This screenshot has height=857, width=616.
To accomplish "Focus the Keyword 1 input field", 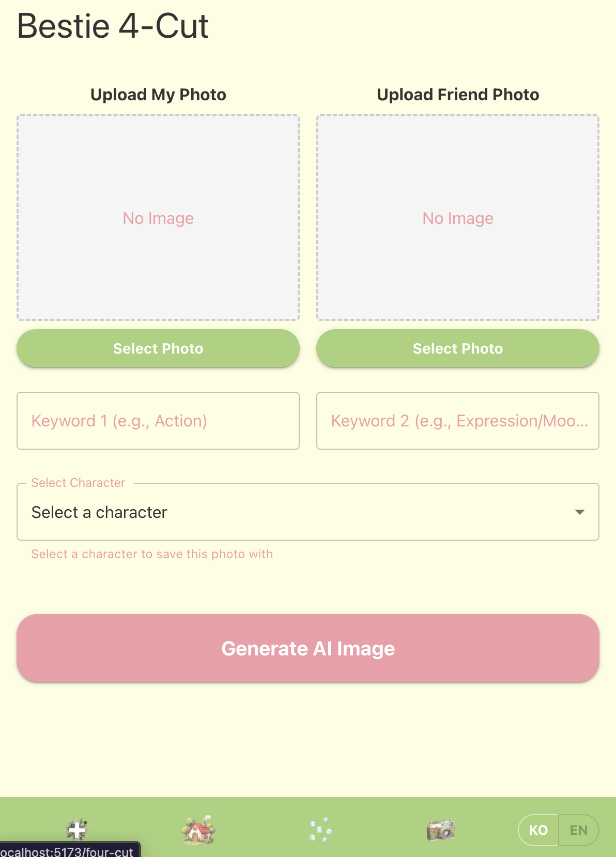I will pyautogui.click(x=158, y=421).
